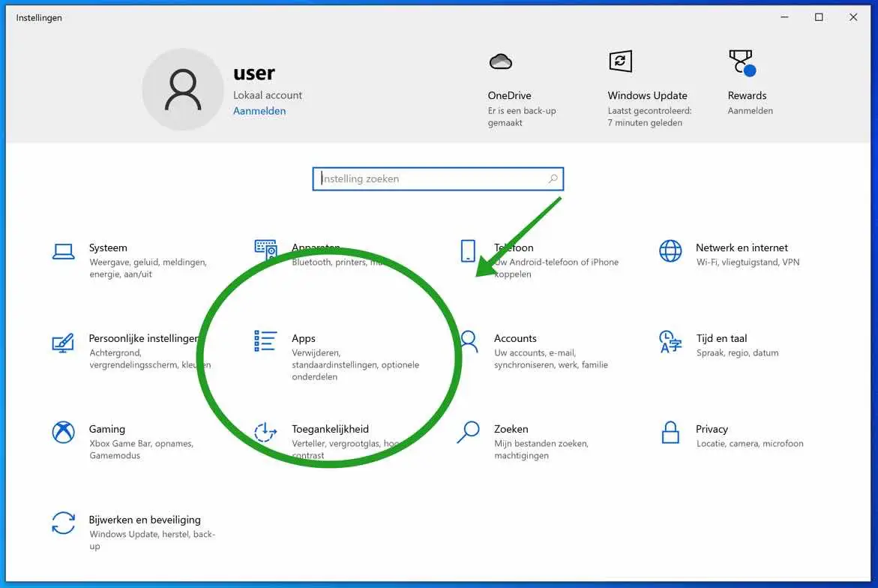The width and height of the screenshot is (878, 588).
Task: Open the Windows Update icon
Action: pos(620,61)
